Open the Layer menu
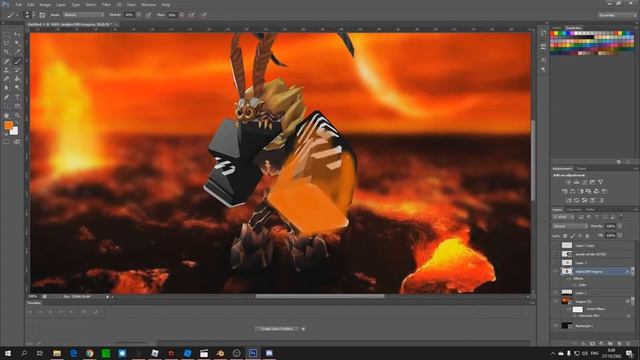 point(61,4)
